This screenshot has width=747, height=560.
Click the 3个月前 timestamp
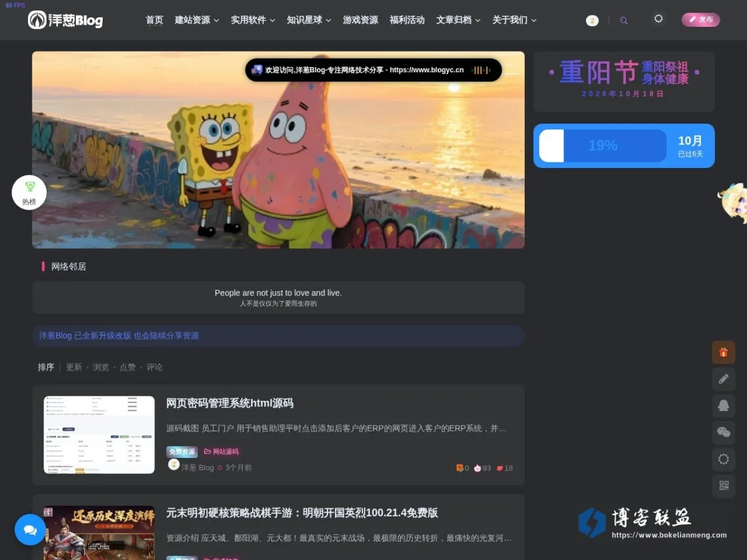(238, 468)
